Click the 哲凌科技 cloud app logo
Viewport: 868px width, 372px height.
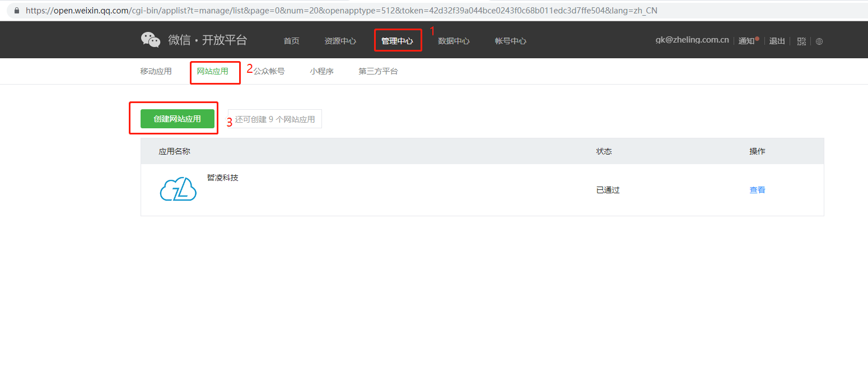pyautogui.click(x=178, y=189)
